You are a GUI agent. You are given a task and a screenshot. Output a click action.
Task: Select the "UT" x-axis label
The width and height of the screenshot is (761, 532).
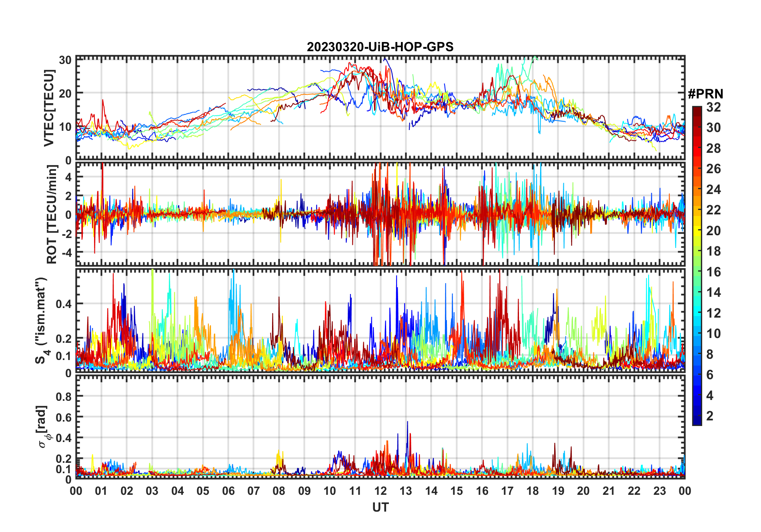point(380,507)
